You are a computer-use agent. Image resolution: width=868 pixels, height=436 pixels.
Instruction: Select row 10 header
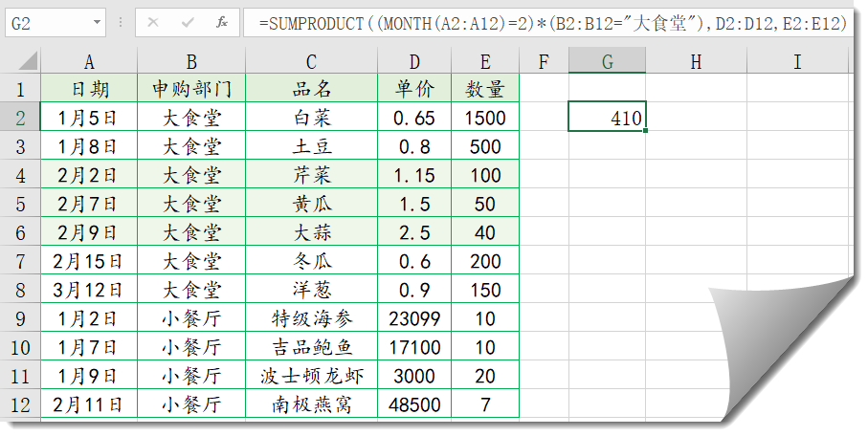point(20,347)
